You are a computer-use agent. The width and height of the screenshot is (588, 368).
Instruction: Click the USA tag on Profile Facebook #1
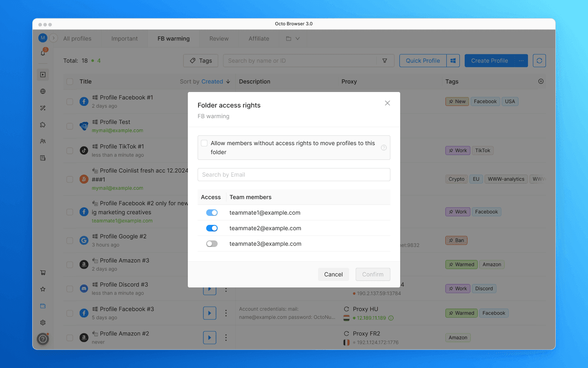(510, 101)
